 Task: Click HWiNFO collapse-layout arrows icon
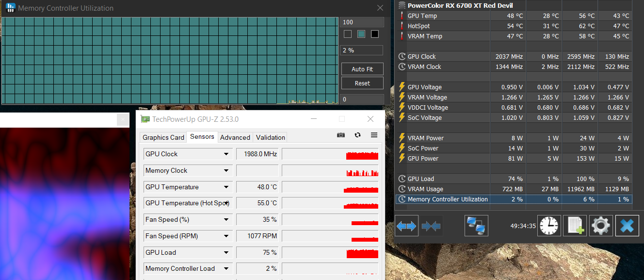click(431, 226)
